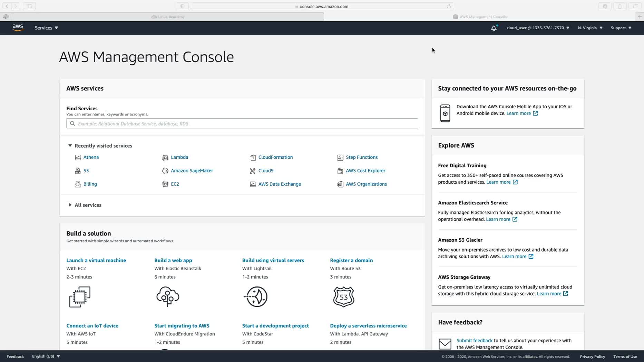Click Learn more for AWS Storage Gateway
The width and height of the screenshot is (644, 362).
553,294
